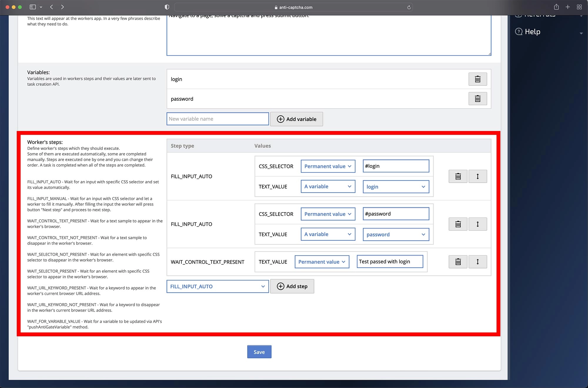This screenshot has height=388, width=588.
Task: Reorder the #password step using the move arrows
Action: (x=477, y=224)
